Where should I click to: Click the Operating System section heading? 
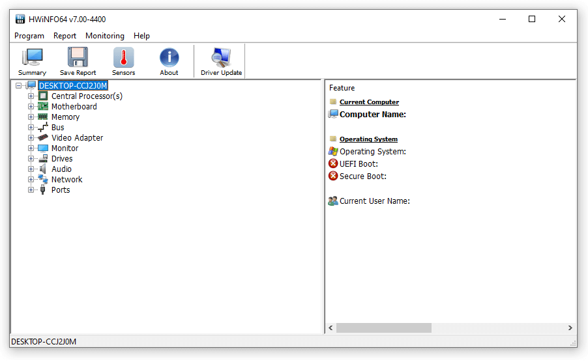pos(368,139)
